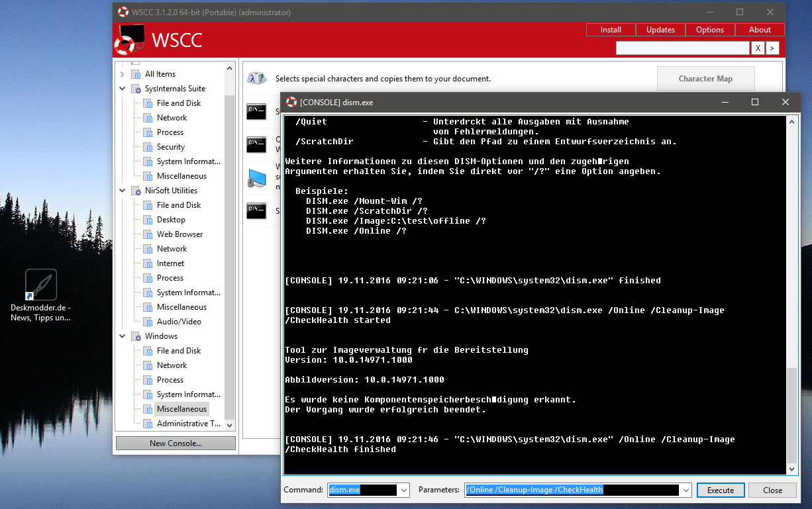Click the page icon beside Internet

tap(148, 263)
